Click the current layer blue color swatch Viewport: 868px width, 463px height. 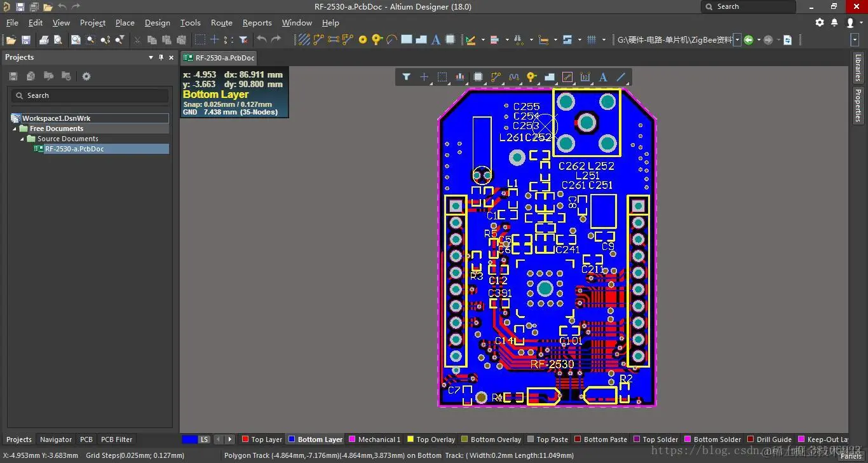point(189,439)
